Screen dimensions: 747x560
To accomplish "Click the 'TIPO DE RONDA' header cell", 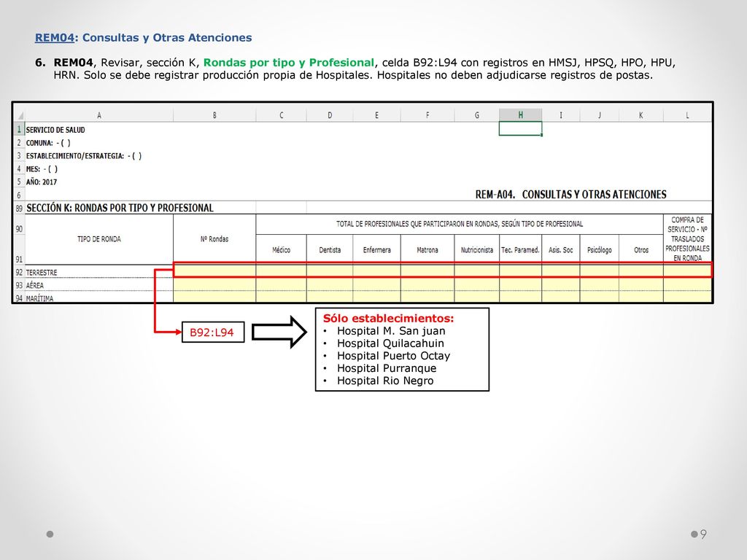I will pyautogui.click(x=99, y=239).
